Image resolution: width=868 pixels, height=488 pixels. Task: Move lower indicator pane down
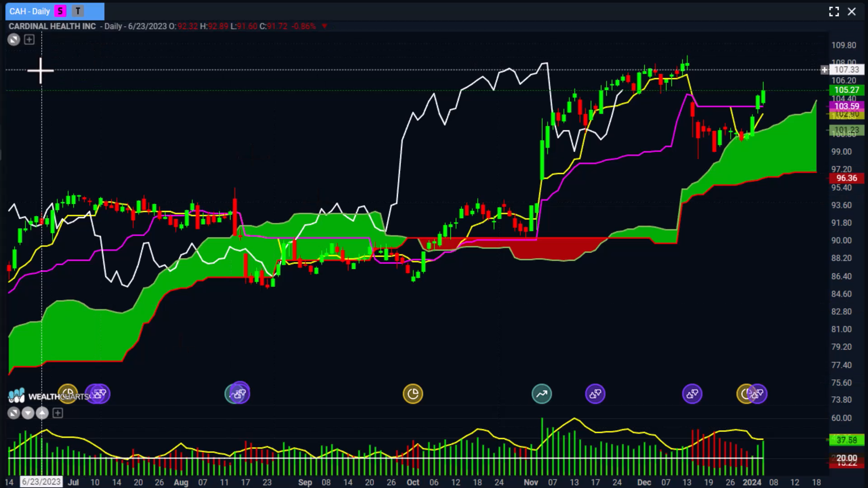click(28, 413)
